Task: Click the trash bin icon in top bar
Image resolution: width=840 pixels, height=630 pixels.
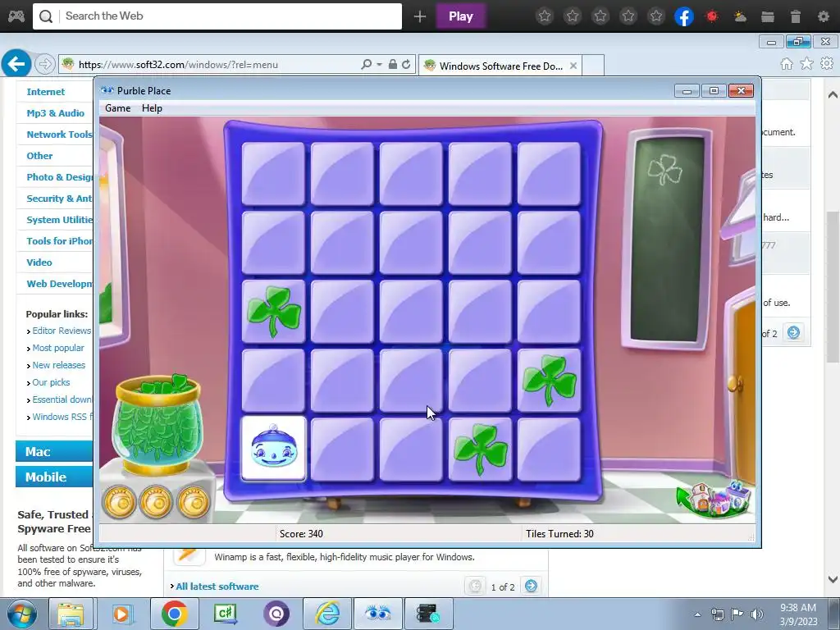Action: click(x=796, y=16)
